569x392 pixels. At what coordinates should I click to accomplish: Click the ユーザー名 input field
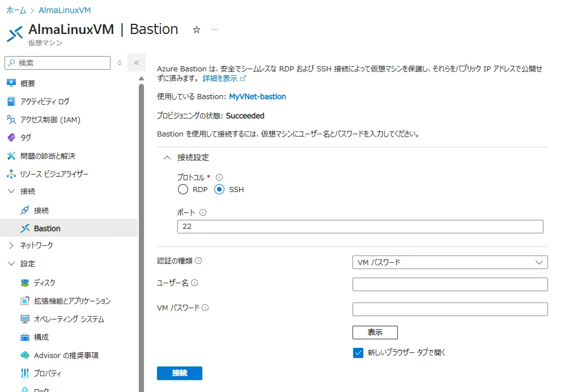(450, 284)
